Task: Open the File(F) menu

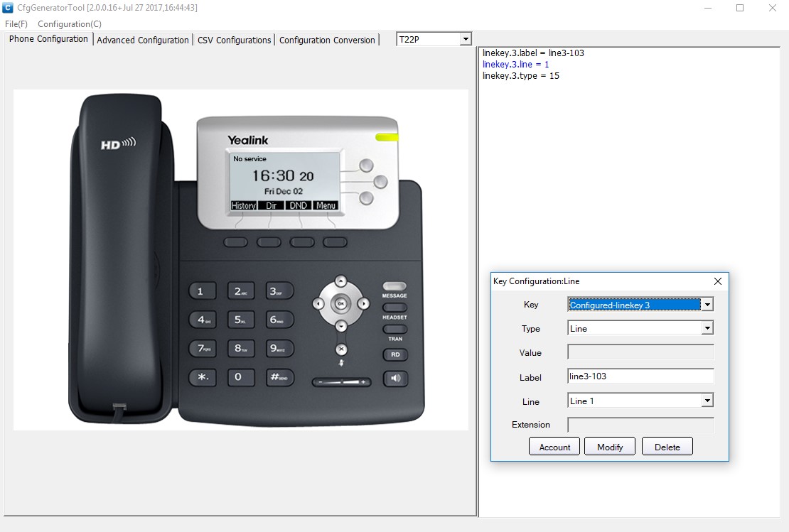Action: (16, 23)
